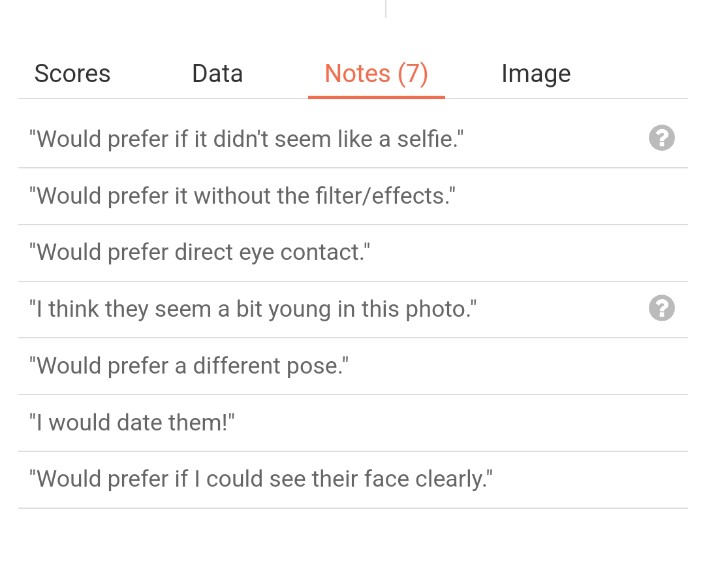Click the orange underline below Notes tab
The width and height of the screenshot is (705, 569).
[376, 97]
